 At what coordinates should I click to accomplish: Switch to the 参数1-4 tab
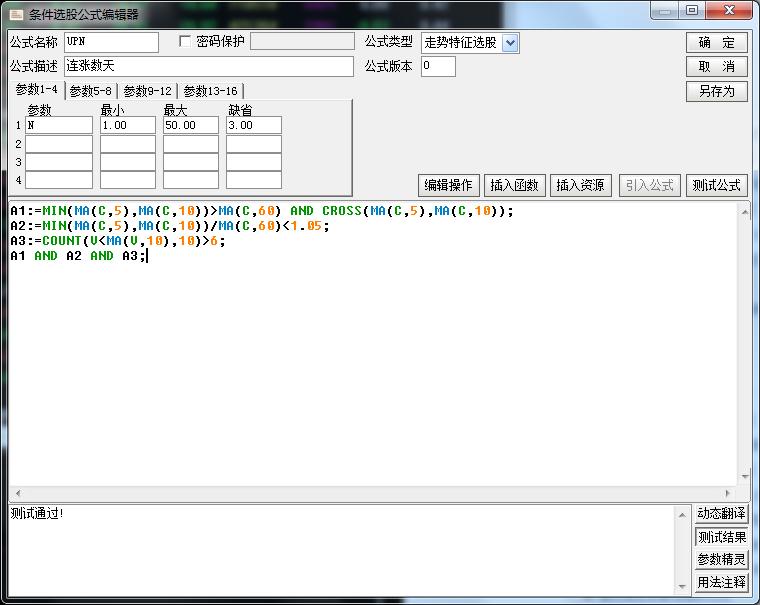point(36,90)
